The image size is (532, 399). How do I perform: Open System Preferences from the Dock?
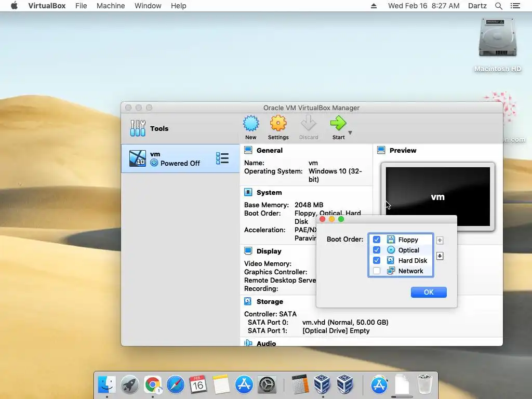tap(267, 385)
